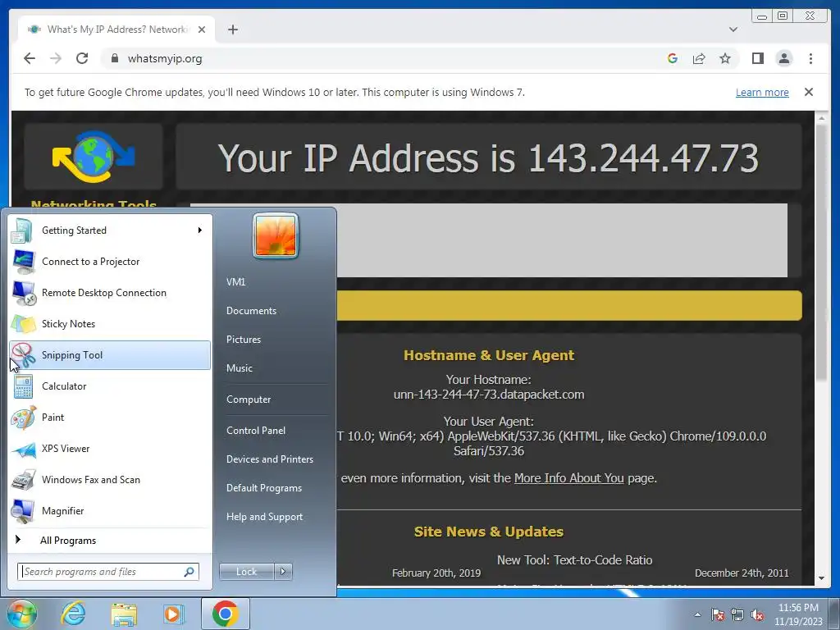Viewport: 840px width, 630px height.
Task: Click the taskbar clock 11:56 PM
Action: pyautogui.click(x=798, y=614)
